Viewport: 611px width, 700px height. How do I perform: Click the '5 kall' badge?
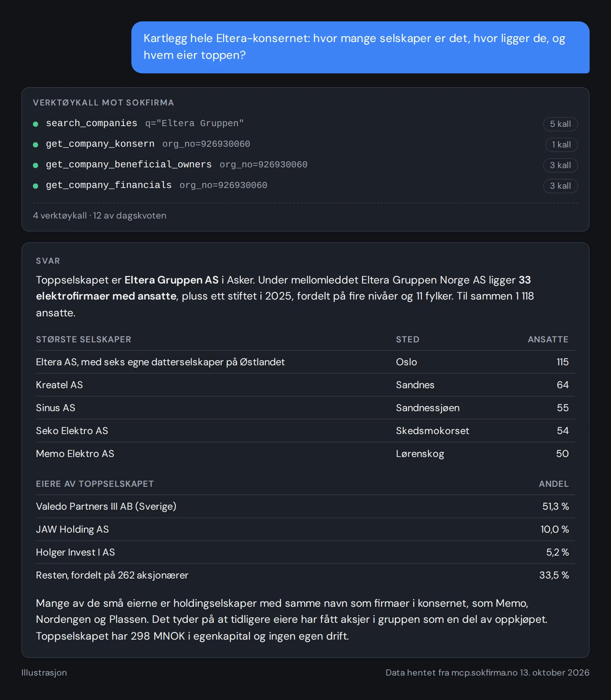[x=560, y=124]
